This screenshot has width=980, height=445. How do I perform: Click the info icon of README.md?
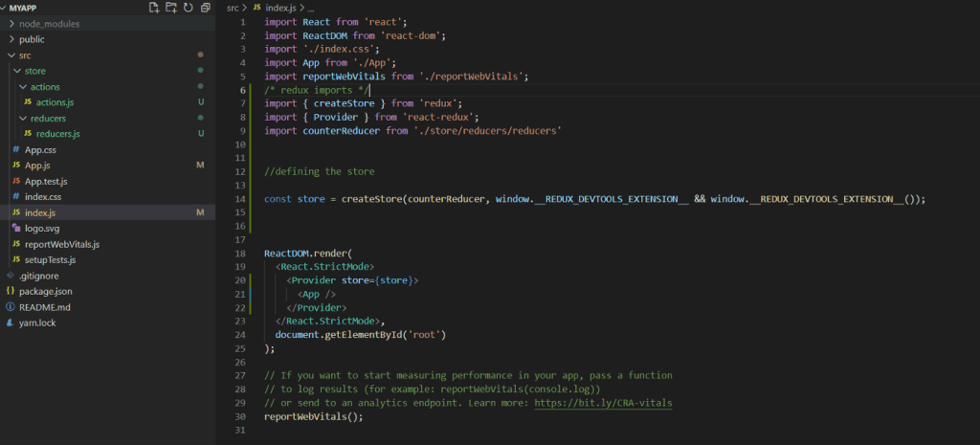coord(11,307)
